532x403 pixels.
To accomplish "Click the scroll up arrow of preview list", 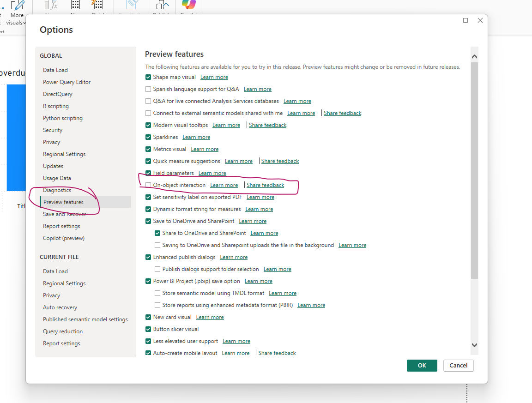I will (474, 56).
